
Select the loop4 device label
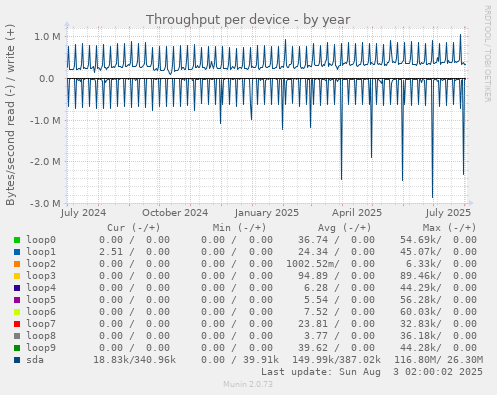41,288
